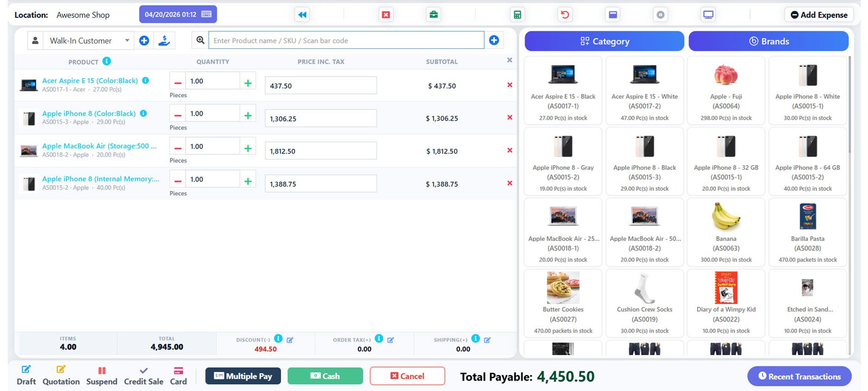The image size is (868, 391).
Task: Increase quantity of Acer Aspire E 15
Action: click(248, 83)
